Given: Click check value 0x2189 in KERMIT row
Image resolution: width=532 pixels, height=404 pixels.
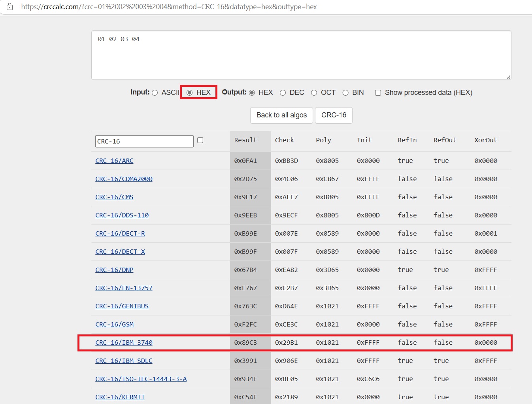Looking at the screenshot, I should click(286, 397).
